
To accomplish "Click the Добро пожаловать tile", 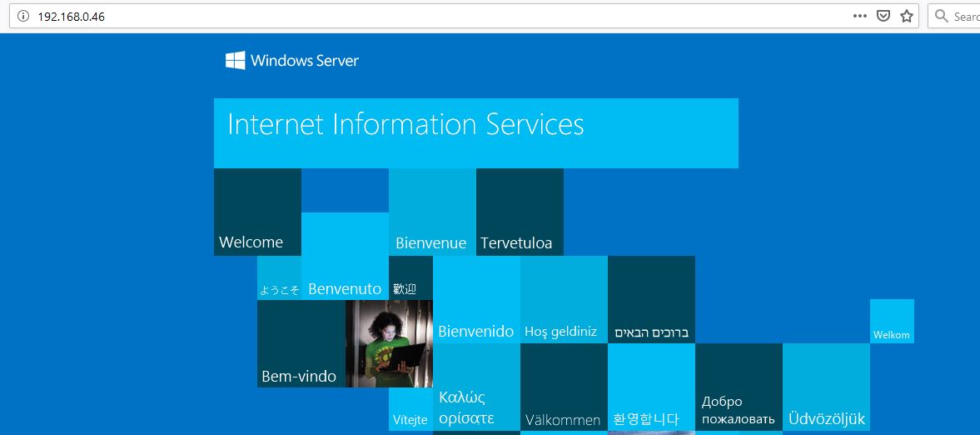I will pyautogui.click(x=739, y=387).
